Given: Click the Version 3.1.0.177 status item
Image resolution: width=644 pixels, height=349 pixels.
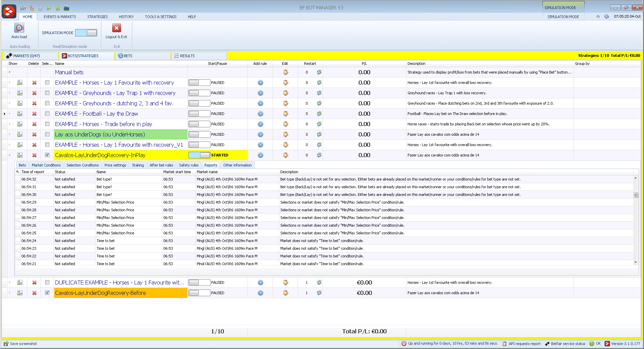Looking at the screenshot, I should (623, 344).
